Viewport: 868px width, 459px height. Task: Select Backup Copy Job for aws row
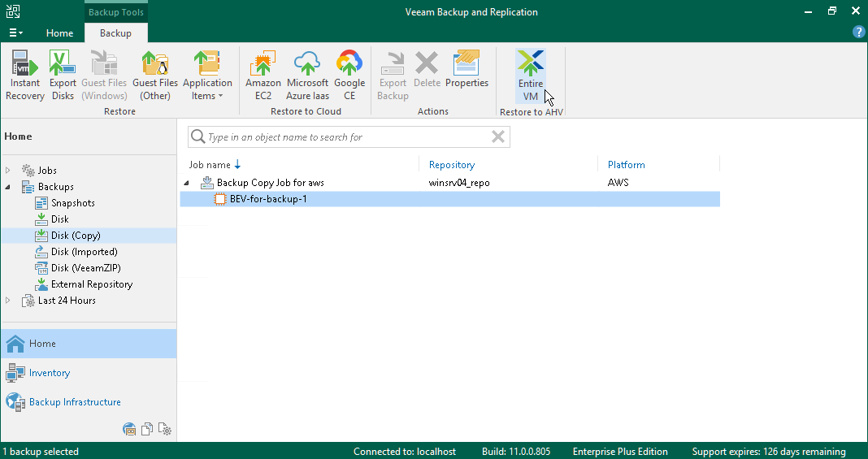tap(450, 183)
